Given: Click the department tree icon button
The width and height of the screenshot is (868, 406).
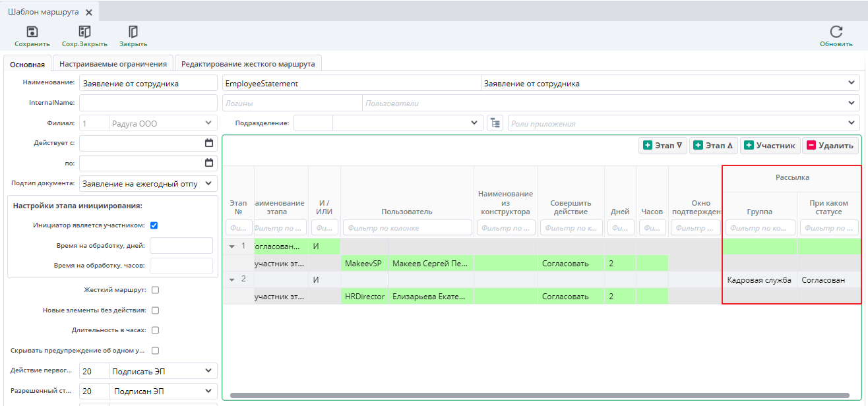Looking at the screenshot, I should [x=495, y=123].
